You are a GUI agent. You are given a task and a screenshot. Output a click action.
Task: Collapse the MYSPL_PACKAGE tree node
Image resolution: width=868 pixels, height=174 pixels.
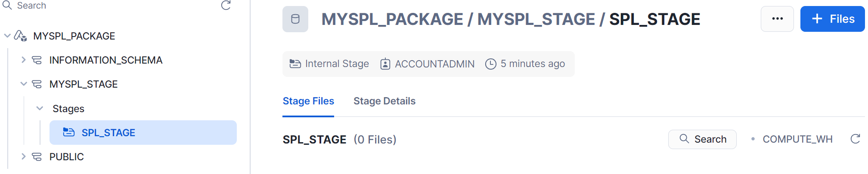tap(7, 36)
